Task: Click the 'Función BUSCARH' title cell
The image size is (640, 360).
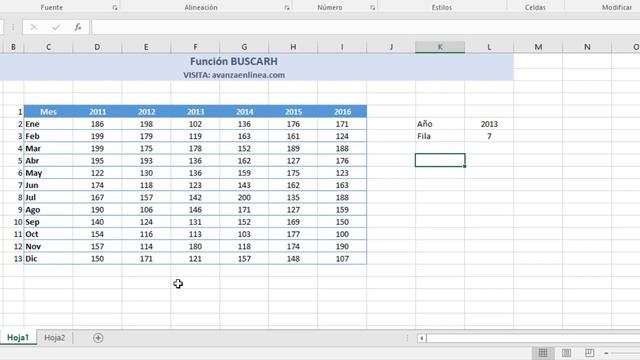Action: coord(233,61)
